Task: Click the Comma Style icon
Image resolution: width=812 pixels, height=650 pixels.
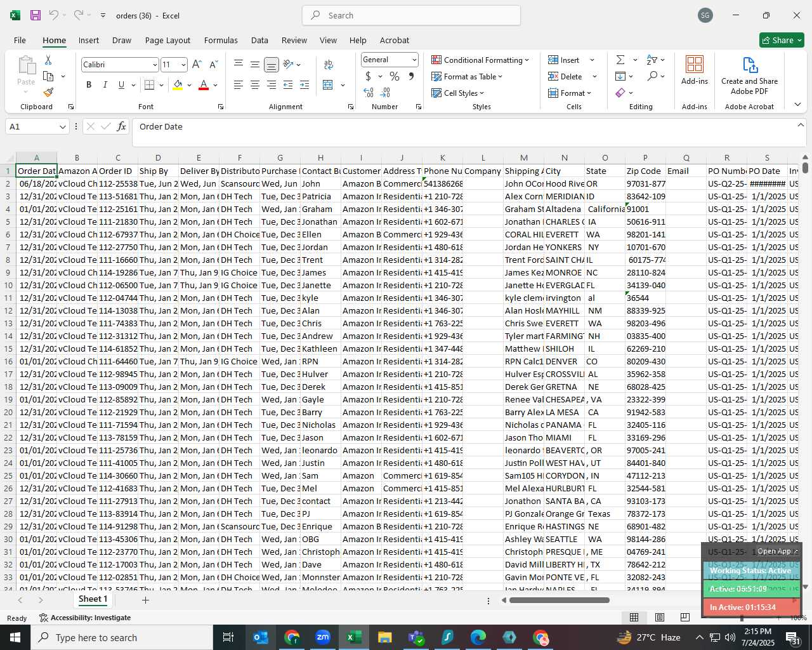Action: (x=411, y=76)
